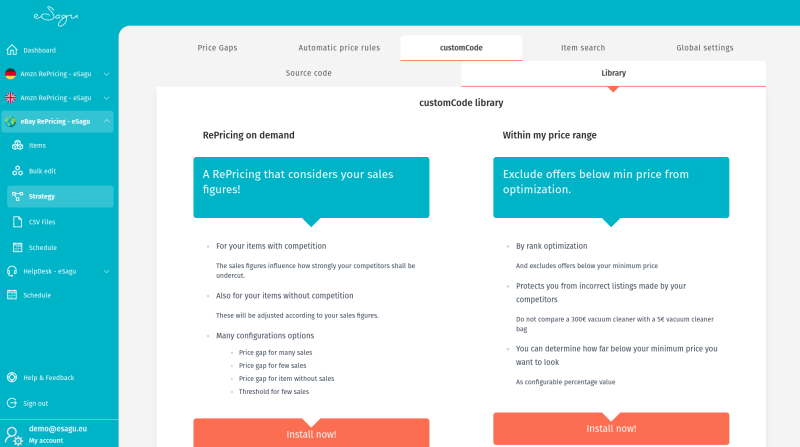The image size is (800, 447).
Task: Click the HelpDesk headset icon
Action: point(12,271)
